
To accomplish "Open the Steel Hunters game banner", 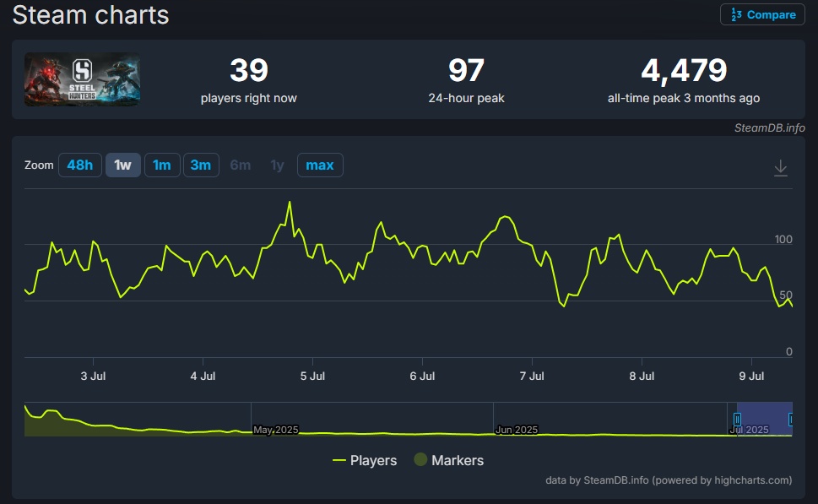I will click(x=82, y=79).
